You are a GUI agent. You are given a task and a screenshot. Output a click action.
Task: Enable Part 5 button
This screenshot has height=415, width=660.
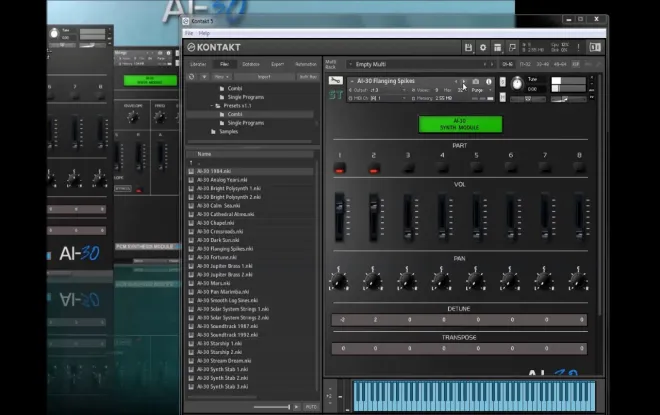point(476,168)
